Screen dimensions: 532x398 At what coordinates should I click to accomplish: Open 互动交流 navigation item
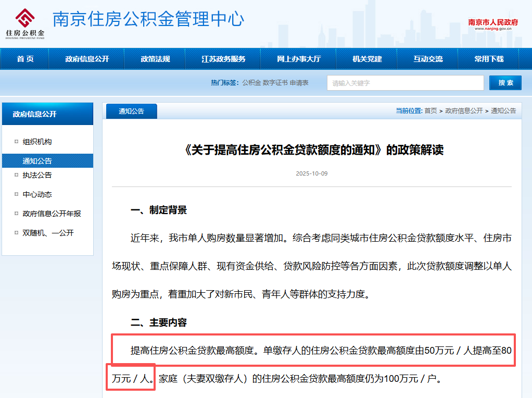428,59
